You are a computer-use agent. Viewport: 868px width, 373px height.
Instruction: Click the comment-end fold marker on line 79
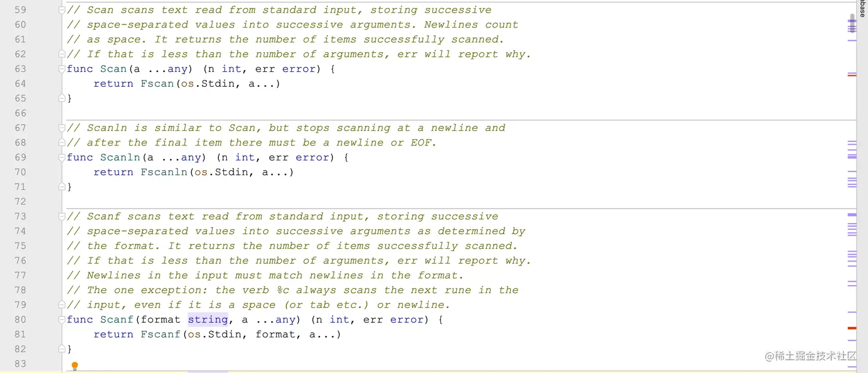coord(62,305)
